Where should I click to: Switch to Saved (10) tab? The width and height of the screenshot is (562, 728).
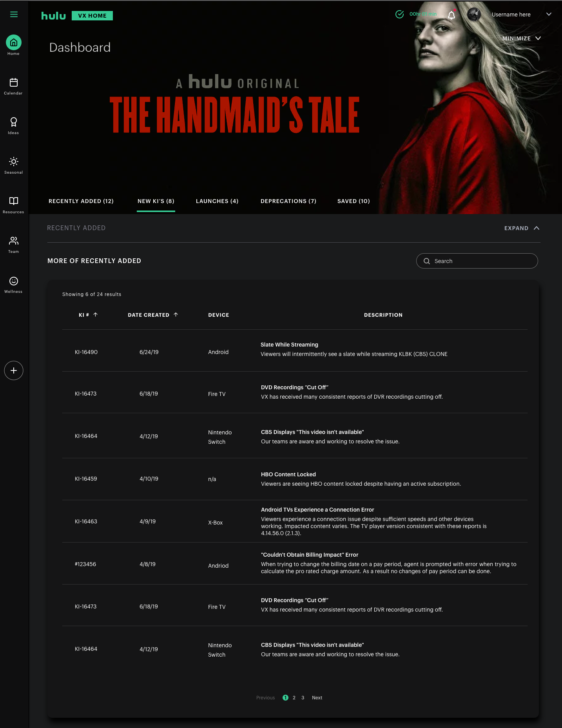point(354,201)
